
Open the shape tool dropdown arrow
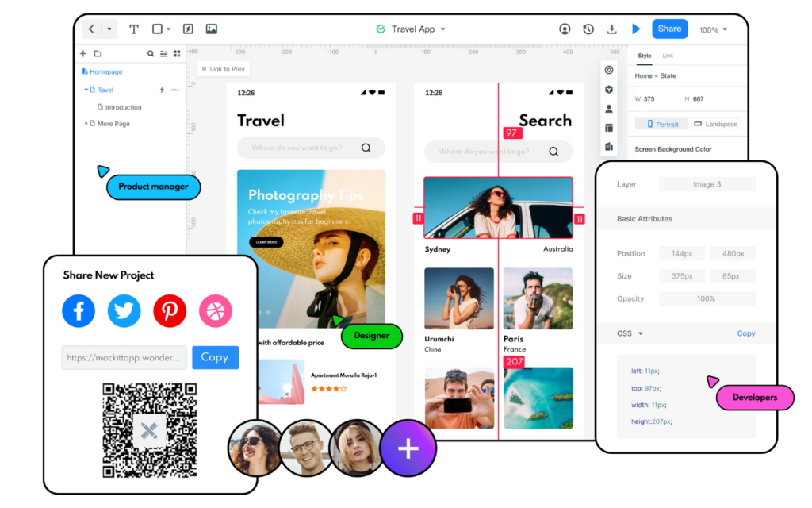(168, 29)
